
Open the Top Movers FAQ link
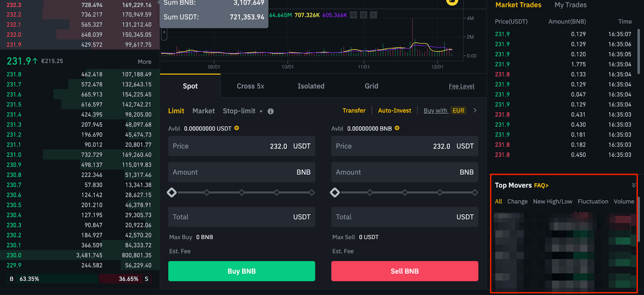click(541, 185)
